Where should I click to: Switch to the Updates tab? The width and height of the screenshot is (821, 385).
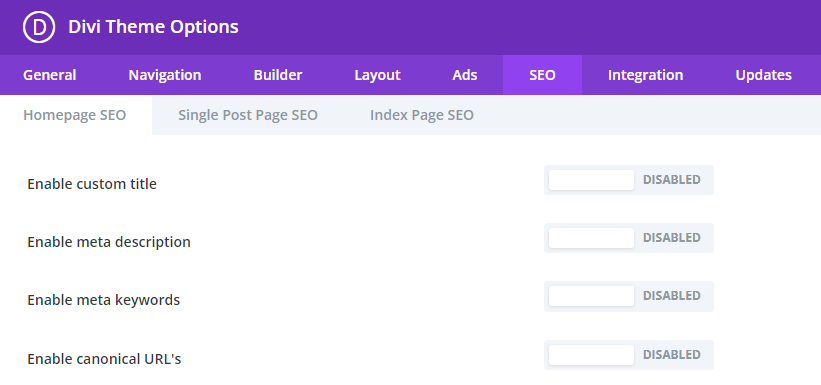[764, 75]
